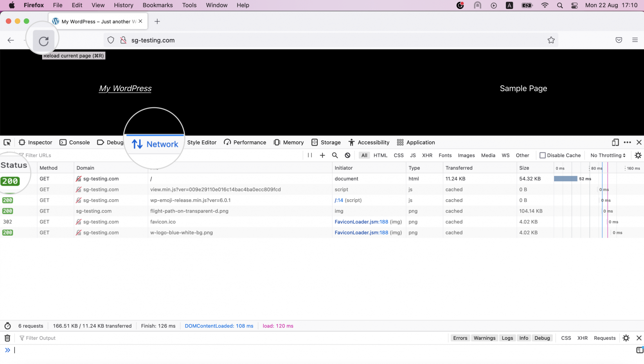This screenshot has height=364, width=644.
Task: Select the flight-path-on-transparent-d.png request
Action: (322, 211)
